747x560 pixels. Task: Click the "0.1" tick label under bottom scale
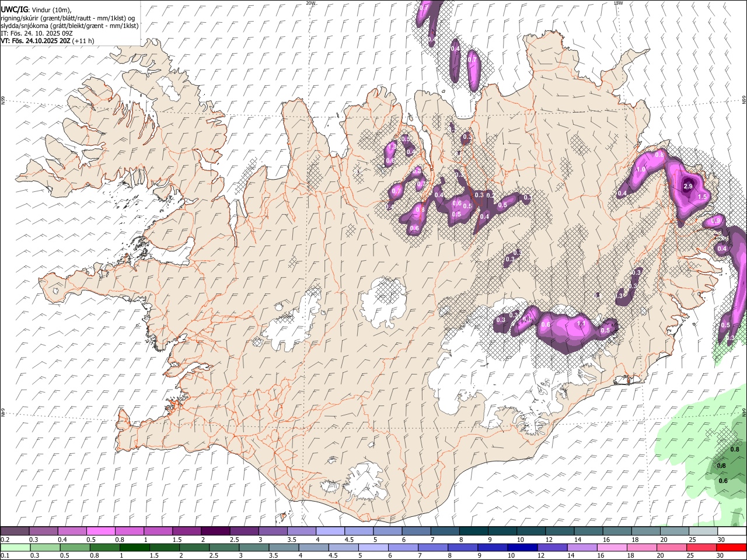tap(5, 556)
